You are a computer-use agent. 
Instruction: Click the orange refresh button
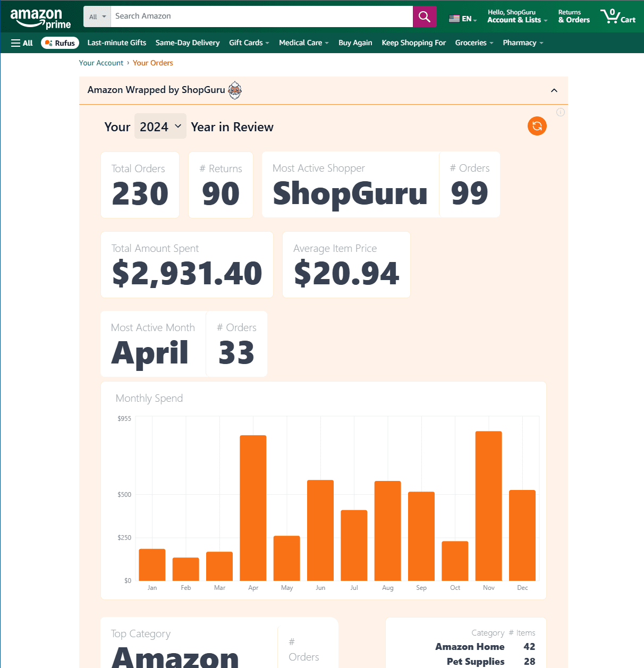(537, 126)
